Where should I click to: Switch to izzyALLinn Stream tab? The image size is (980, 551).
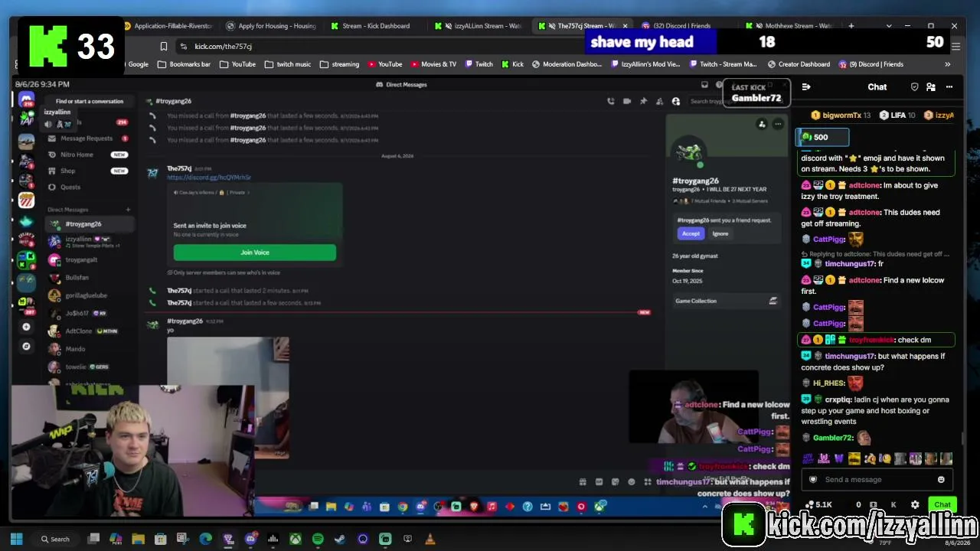click(479, 26)
